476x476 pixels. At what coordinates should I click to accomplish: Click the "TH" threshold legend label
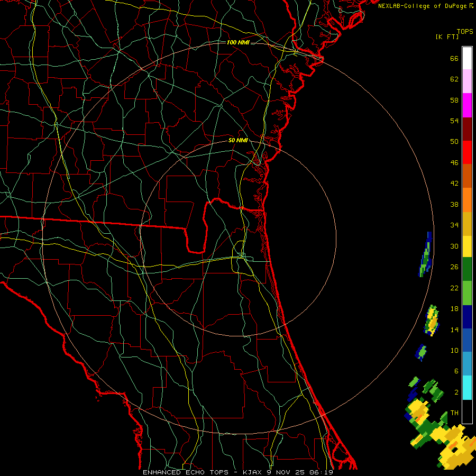454,413
